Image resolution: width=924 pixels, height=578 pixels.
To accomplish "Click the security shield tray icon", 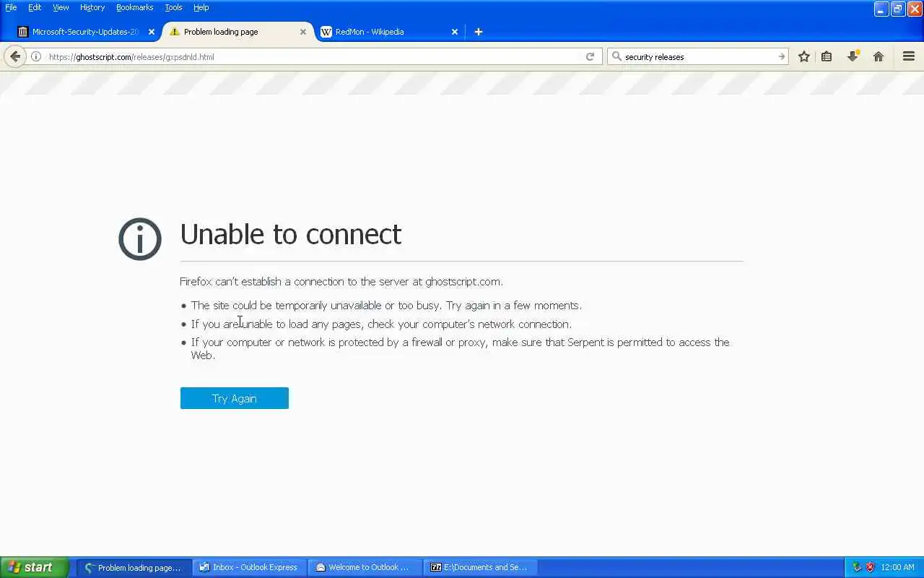I will tap(870, 567).
